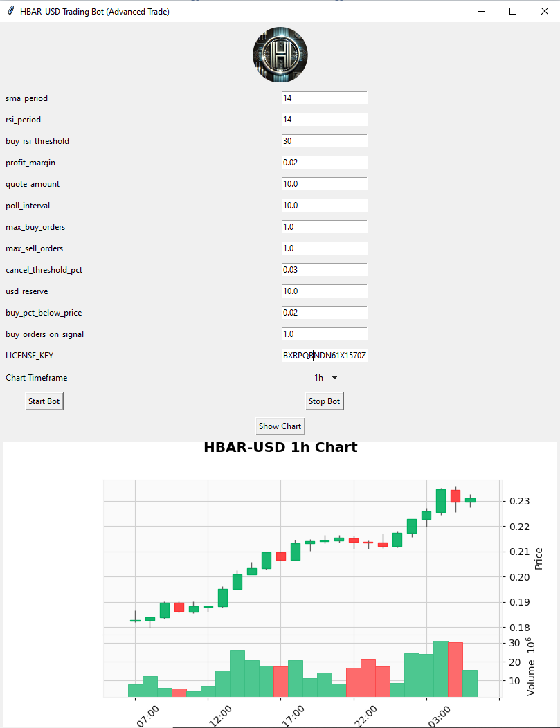Image resolution: width=560 pixels, height=728 pixels.
Task: Select the max_sell_orders field
Action: pyautogui.click(x=324, y=248)
